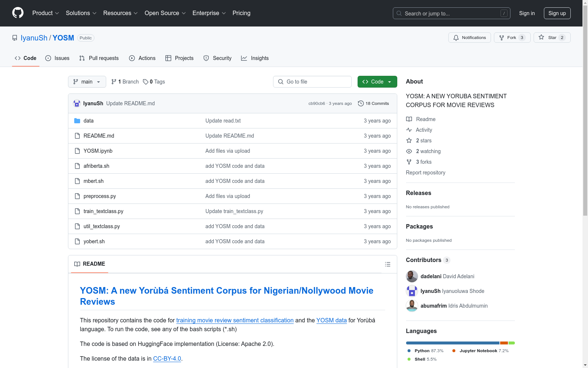588x368 pixels.
Task: Open the main branch selector dropdown
Action: point(87,82)
